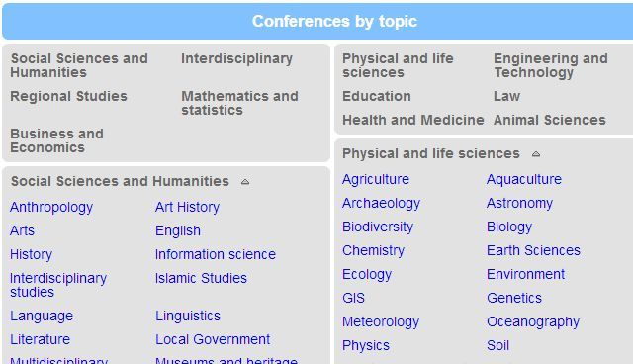Open the Art History link
Image resolution: width=633 pixels, height=364 pixels.
187,207
